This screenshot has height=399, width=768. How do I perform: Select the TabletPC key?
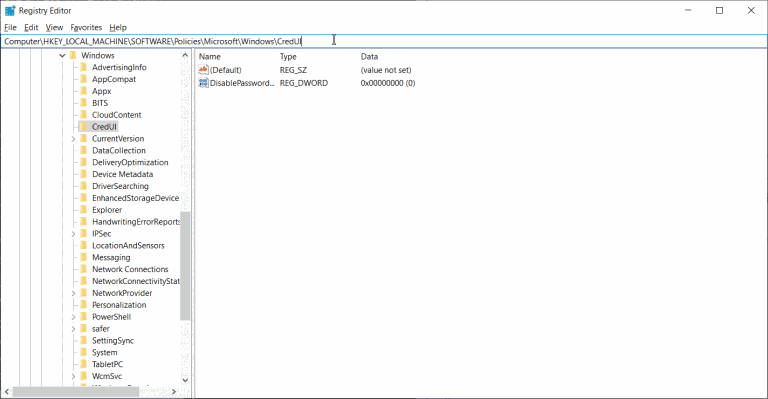107,364
